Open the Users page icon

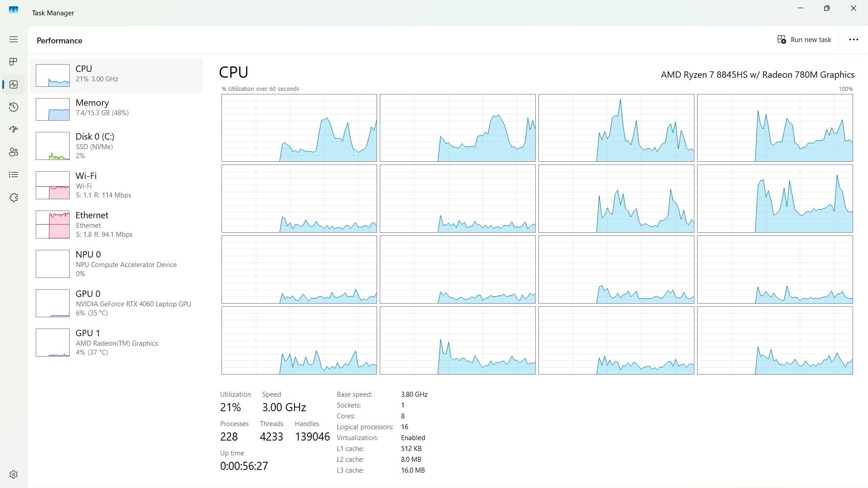click(x=14, y=152)
